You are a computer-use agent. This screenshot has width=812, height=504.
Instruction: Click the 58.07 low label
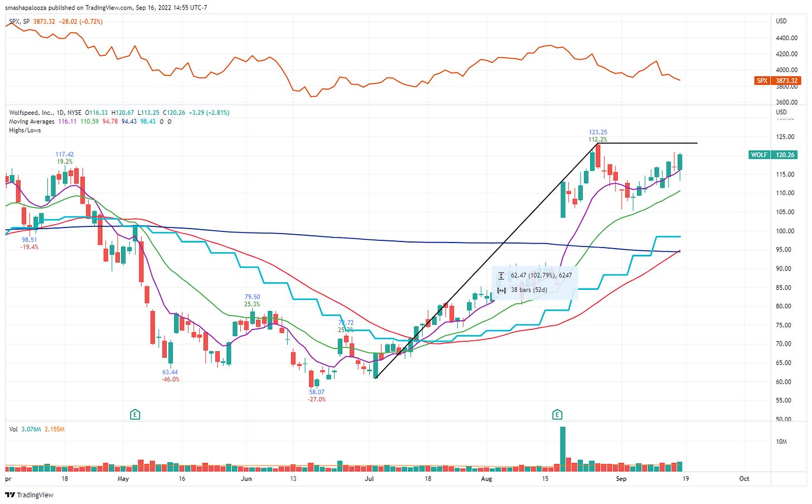[317, 392]
